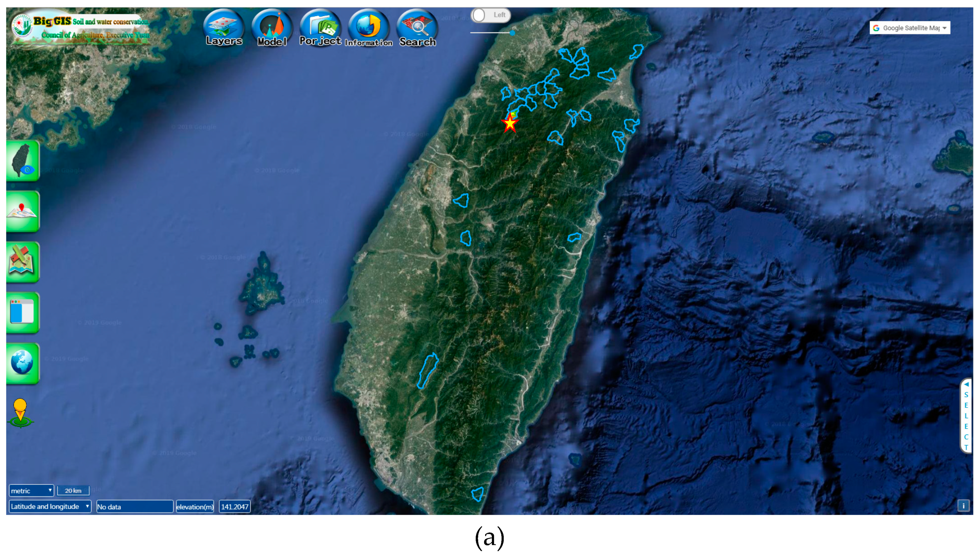Click the yellow street-view pin marker

click(x=20, y=412)
